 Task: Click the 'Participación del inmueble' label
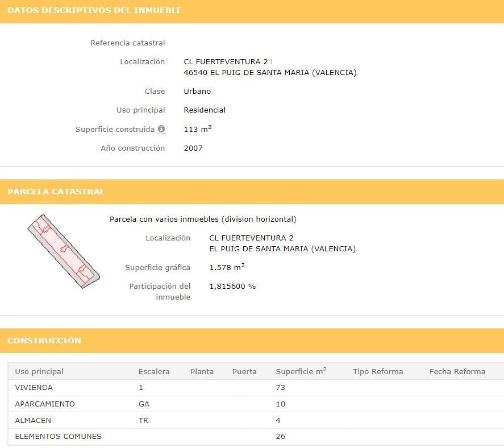160,292
